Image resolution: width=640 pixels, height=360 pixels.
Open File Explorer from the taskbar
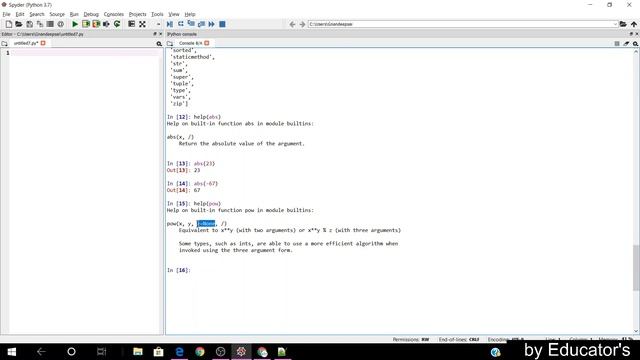[138, 351]
